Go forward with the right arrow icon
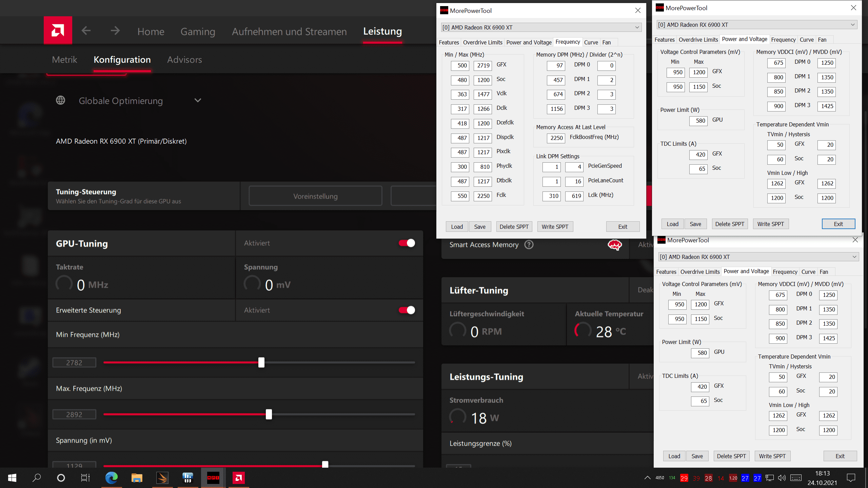868x488 pixels. (115, 31)
